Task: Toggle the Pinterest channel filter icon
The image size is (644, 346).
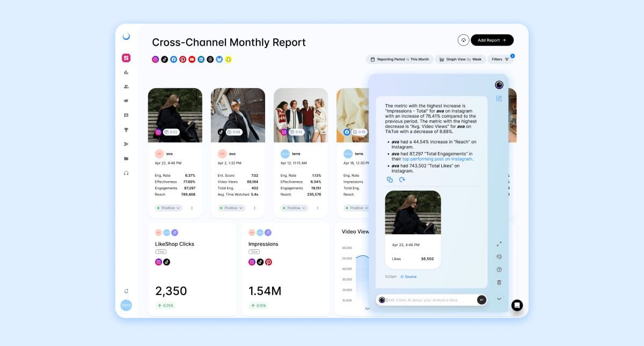Action: tap(183, 60)
